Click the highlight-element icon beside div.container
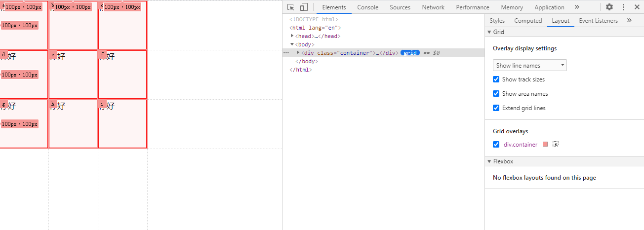Screen dimensions: 644x230 [x=556, y=144]
